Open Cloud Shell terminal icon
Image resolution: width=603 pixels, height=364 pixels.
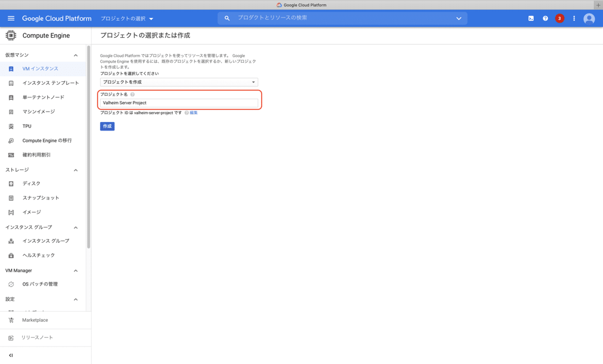531,18
